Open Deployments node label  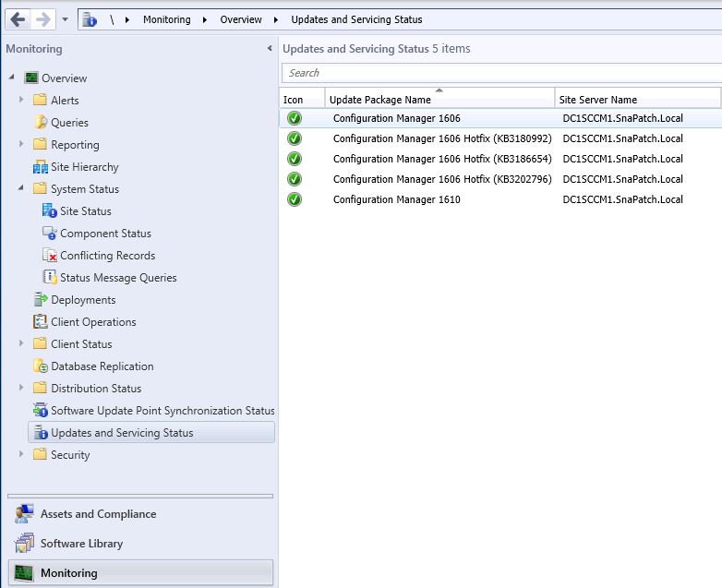83,300
